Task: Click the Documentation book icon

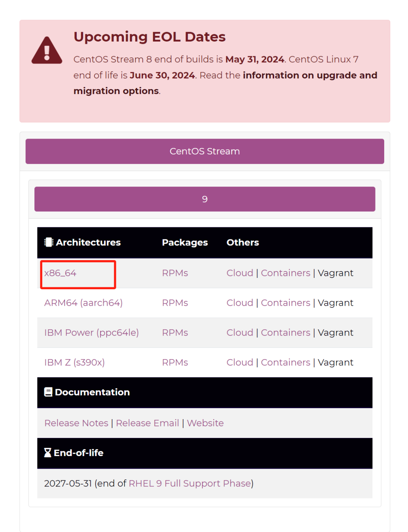Action: (48, 392)
